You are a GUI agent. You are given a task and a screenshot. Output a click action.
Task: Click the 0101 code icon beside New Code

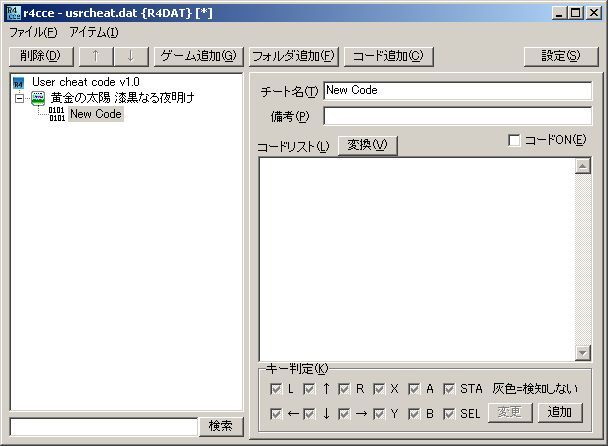click(57, 114)
